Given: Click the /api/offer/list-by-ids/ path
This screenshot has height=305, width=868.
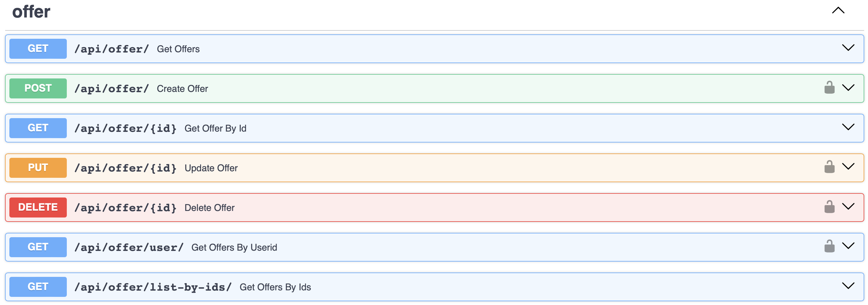Looking at the screenshot, I should coord(153,287).
